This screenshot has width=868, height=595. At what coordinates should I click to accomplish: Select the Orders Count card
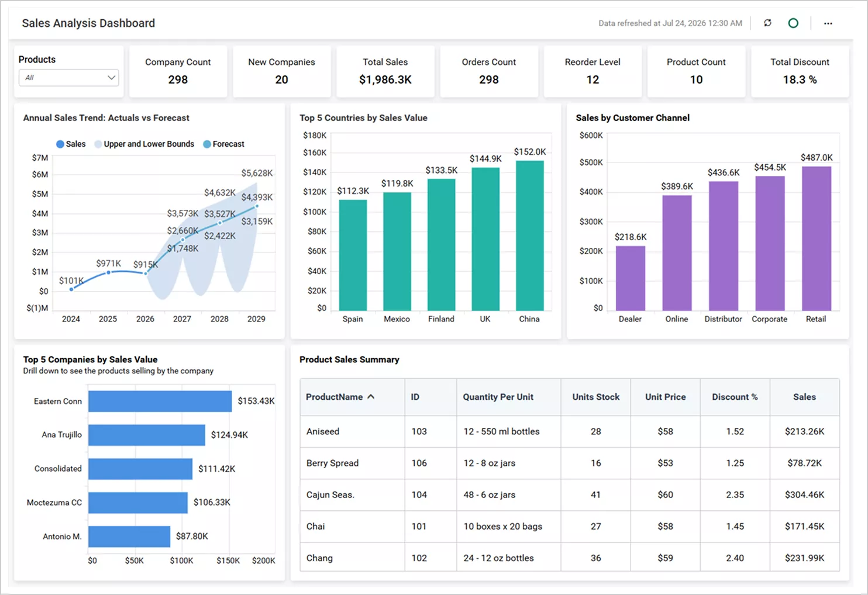[488, 71]
